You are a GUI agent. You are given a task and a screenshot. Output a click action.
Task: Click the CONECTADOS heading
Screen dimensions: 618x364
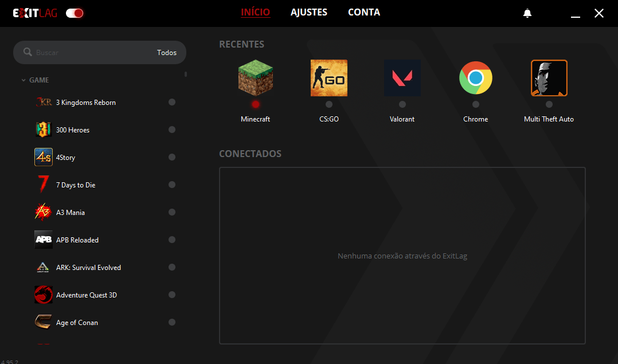(x=251, y=154)
